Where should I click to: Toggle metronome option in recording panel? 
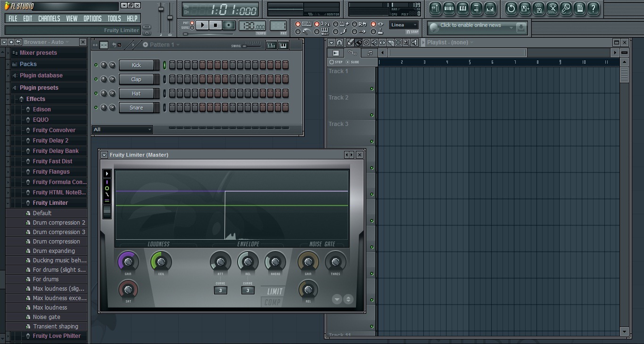pyautogui.click(x=298, y=32)
